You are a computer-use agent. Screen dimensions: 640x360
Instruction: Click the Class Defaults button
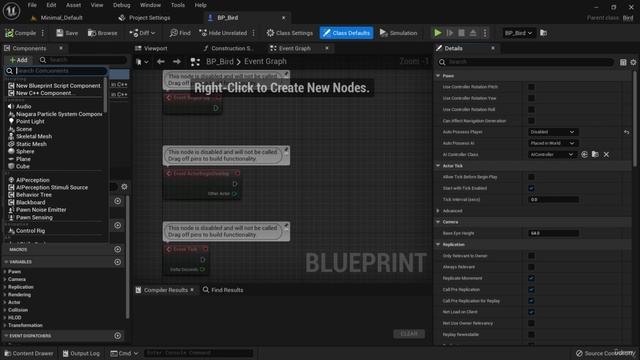[x=346, y=33]
